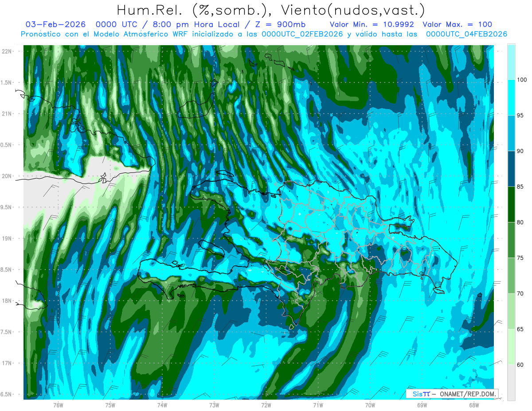Screen dimensions: 532x411
Task: Click the longitude label '69W'
Action: 422,405
